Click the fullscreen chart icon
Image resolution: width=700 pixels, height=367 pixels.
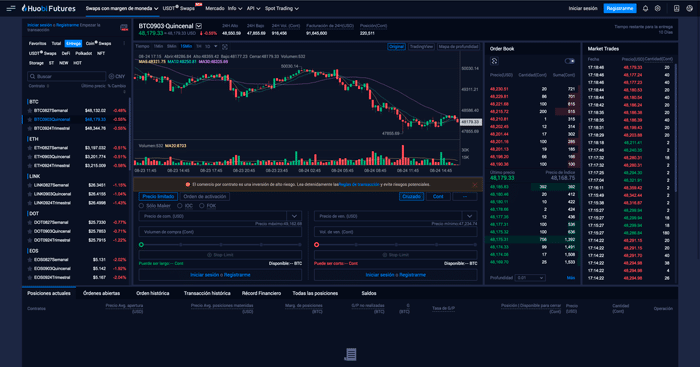click(225, 46)
